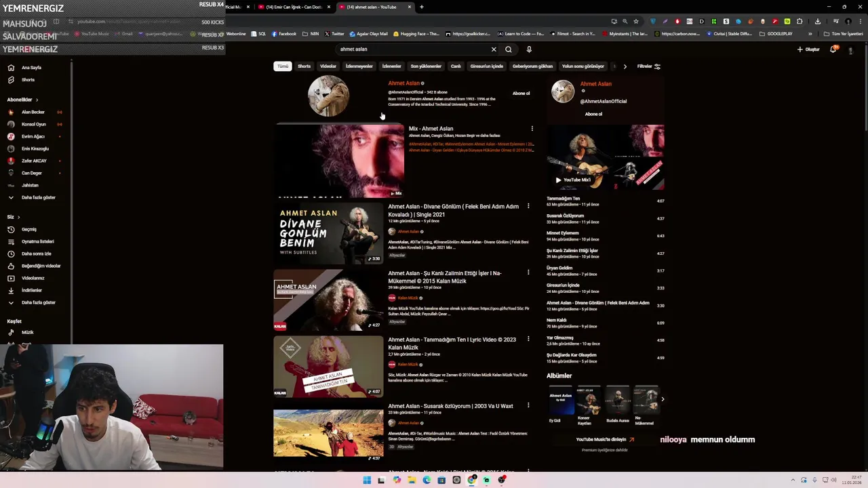The image size is (868, 488).
Task: Open a new browser tab
Action: click(422, 7)
